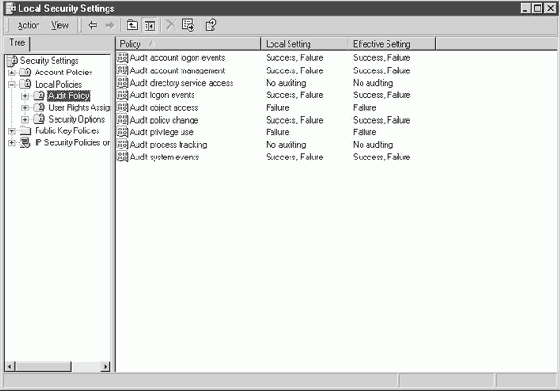Select User Rights Assignment in the tree

(x=79, y=107)
